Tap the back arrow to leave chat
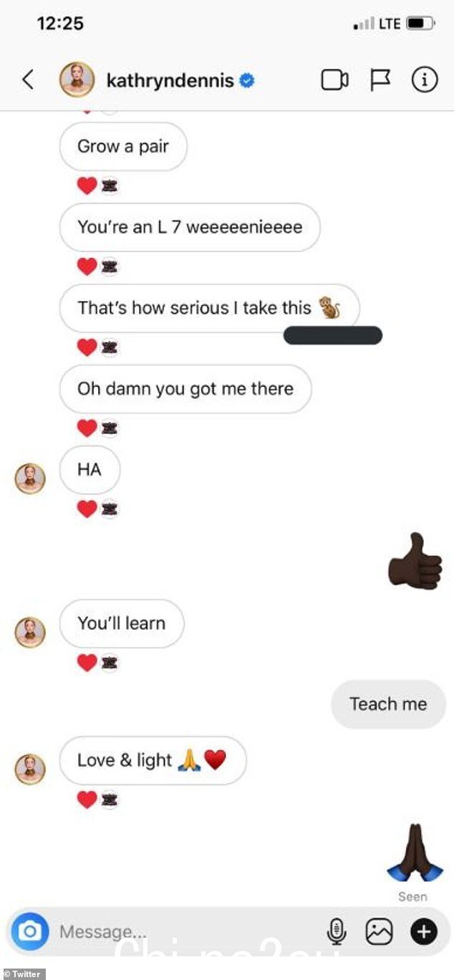454x980 pixels. tap(28, 80)
